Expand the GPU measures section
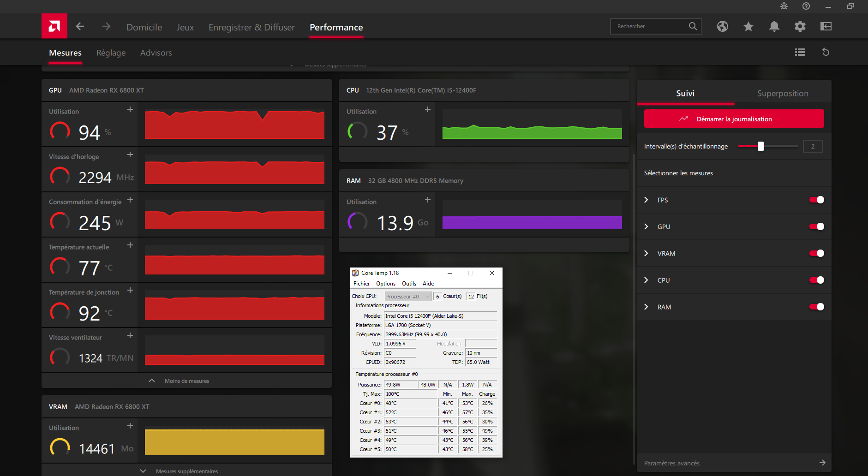This screenshot has width=868, height=476. tap(646, 226)
